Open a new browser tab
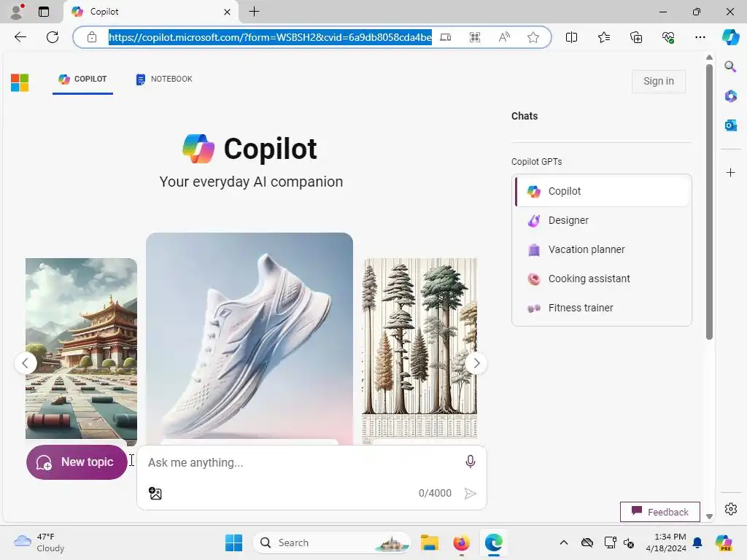This screenshot has height=560, width=747. [255, 12]
